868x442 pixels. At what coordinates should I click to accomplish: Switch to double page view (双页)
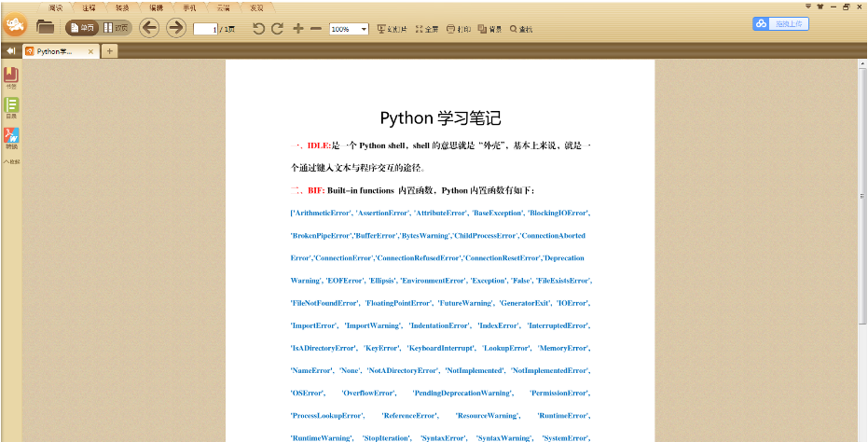(116, 28)
